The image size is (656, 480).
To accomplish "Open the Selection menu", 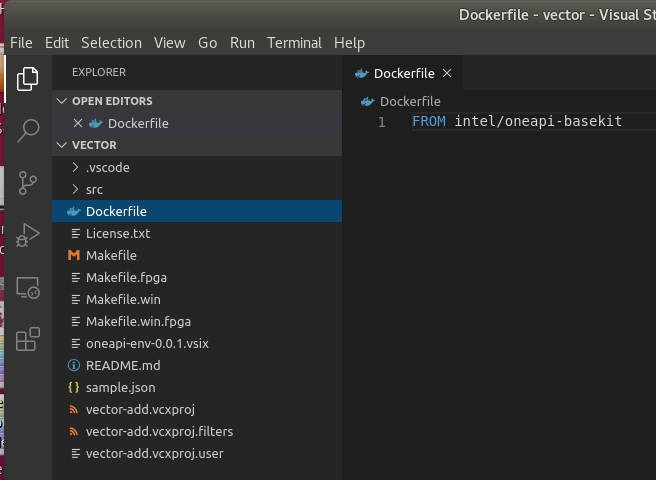I will [111, 43].
